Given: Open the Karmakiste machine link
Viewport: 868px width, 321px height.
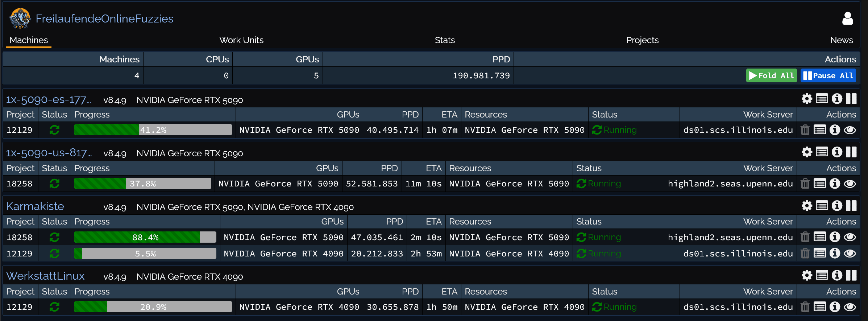Looking at the screenshot, I should pos(35,206).
